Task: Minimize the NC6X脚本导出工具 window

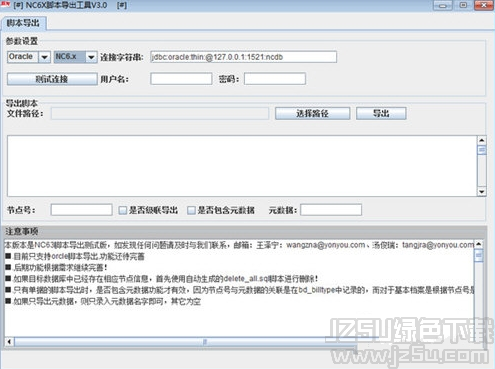Action: click(443, 5)
